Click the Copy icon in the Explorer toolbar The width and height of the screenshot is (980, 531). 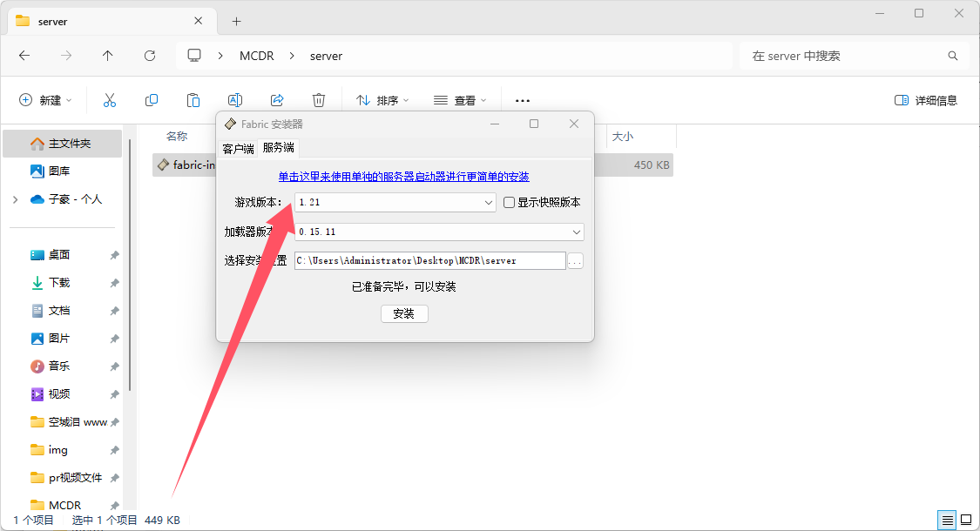tap(152, 100)
